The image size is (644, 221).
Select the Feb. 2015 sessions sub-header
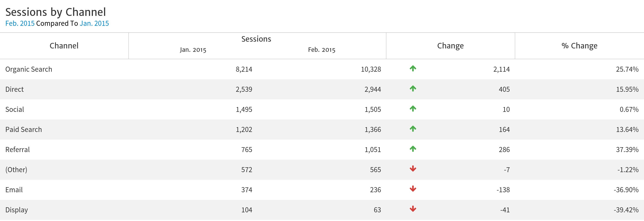[322, 50]
